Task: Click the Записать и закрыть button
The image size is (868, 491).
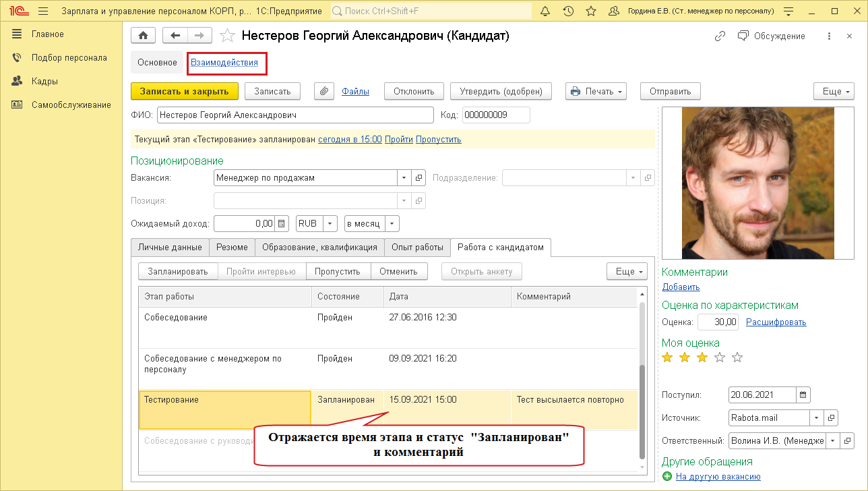Action: coord(185,91)
